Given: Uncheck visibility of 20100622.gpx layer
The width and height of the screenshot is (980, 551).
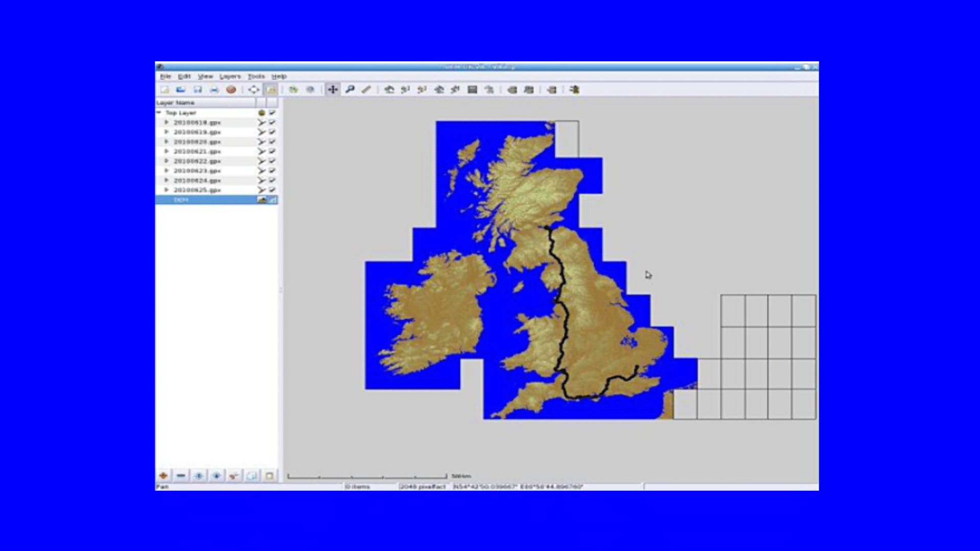Looking at the screenshot, I should (x=272, y=161).
